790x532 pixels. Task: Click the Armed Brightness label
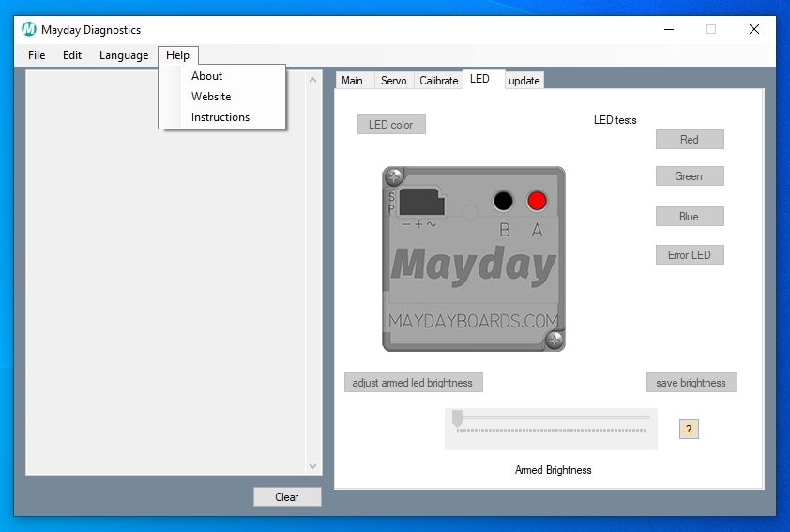pyautogui.click(x=553, y=470)
